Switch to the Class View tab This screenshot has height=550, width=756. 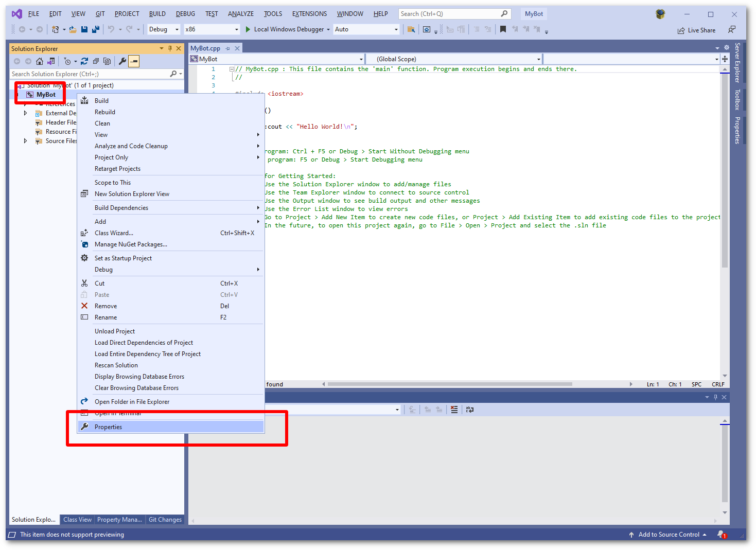[77, 519]
